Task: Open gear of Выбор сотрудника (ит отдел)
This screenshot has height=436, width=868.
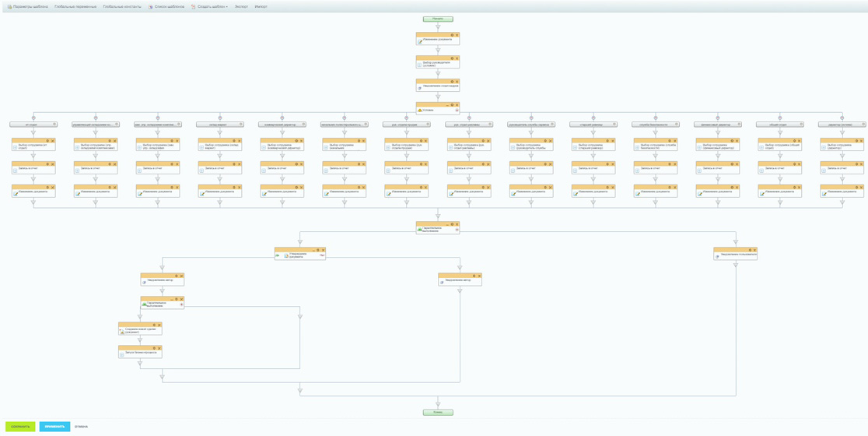Action: 47,141
